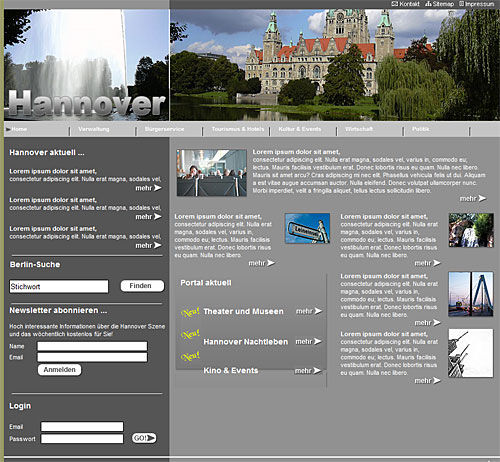Focus the newsletter Email field
The image size is (500, 462).
[92, 357]
